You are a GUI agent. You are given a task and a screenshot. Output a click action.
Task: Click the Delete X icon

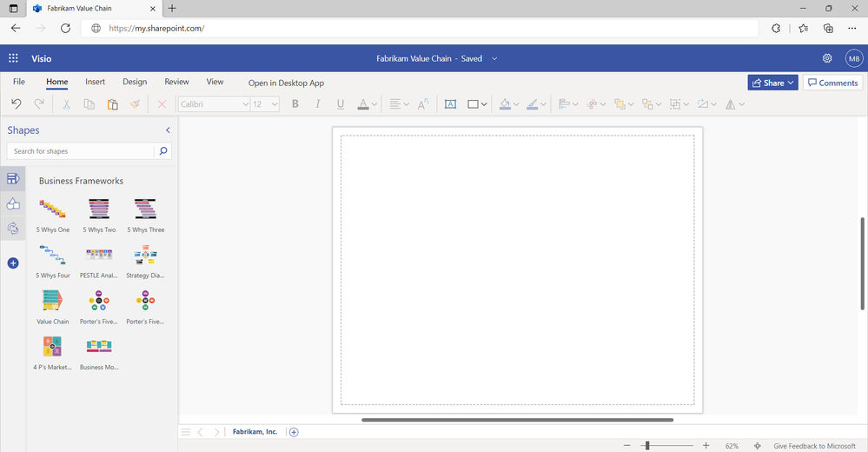point(162,104)
